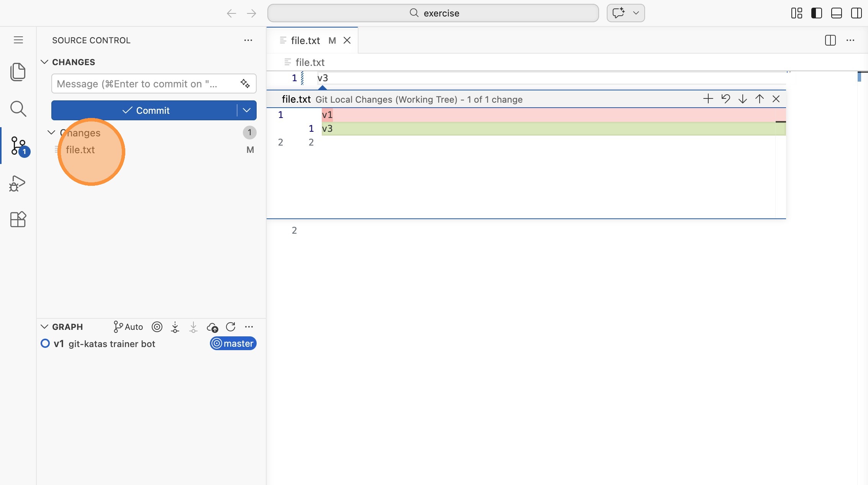
Task: Click the master branch badge
Action: pyautogui.click(x=233, y=344)
